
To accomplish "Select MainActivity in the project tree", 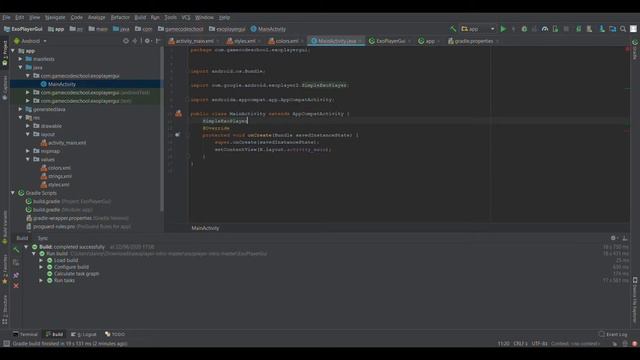I will tap(62, 84).
